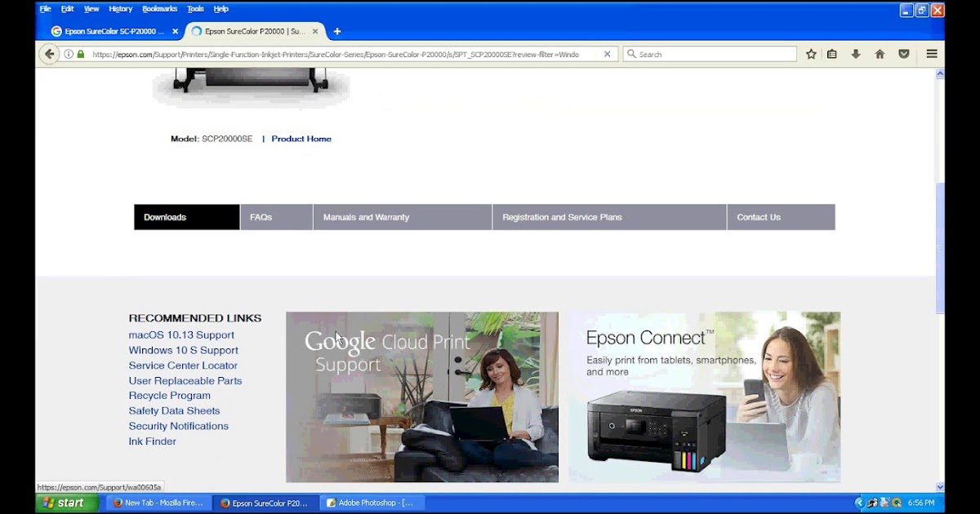Open the Edit menu
The height and width of the screenshot is (514, 980).
[67, 9]
